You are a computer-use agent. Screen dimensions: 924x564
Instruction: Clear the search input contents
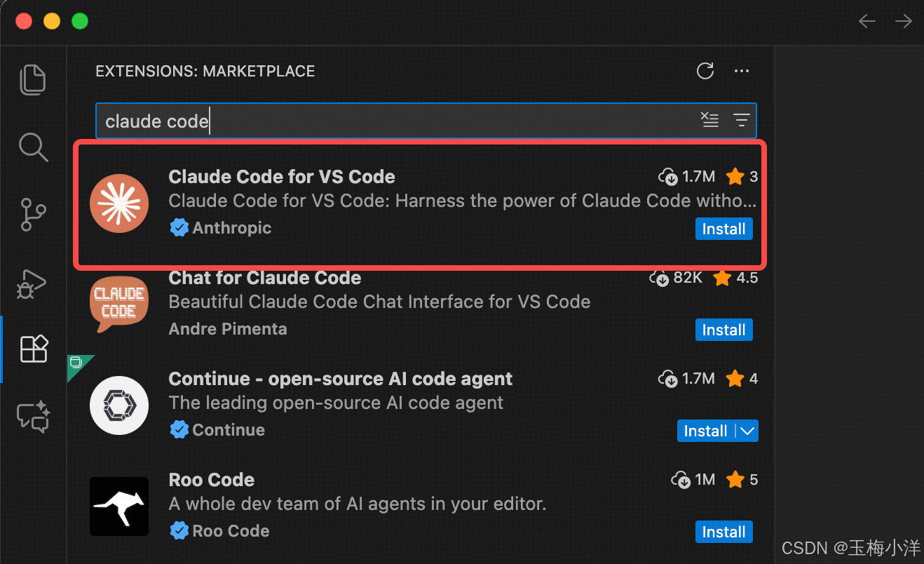coord(709,120)
